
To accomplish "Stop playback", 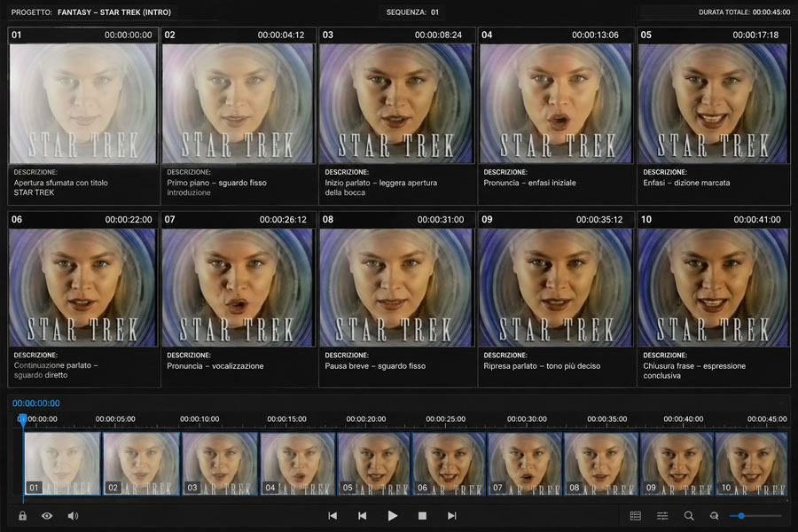I will 422,516.
